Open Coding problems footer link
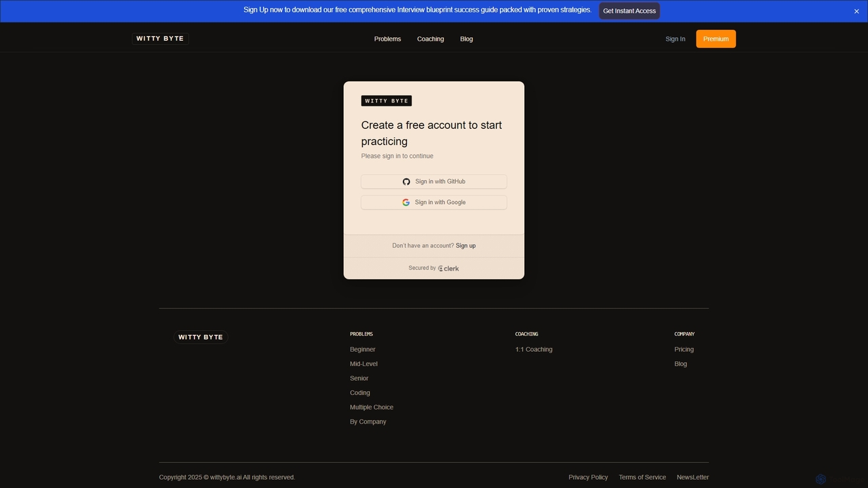 coord(360,393)
